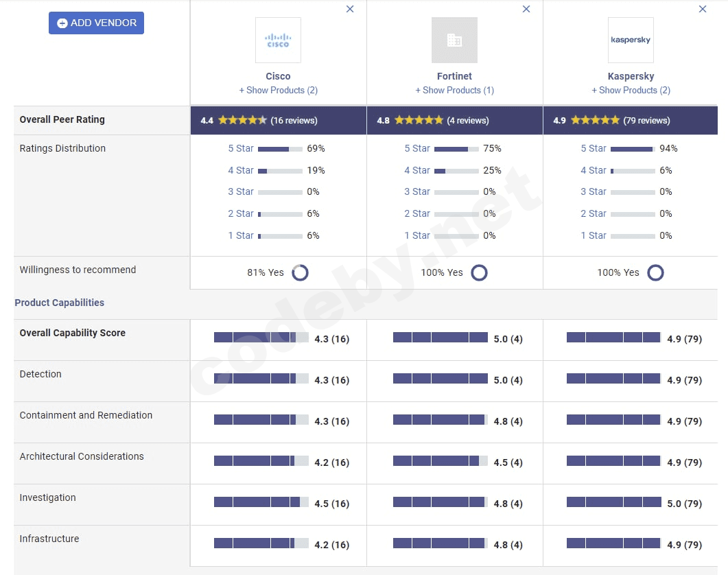Click the Product Capabilities section heading
728x575 pixels.
click(x=60, y=303)
